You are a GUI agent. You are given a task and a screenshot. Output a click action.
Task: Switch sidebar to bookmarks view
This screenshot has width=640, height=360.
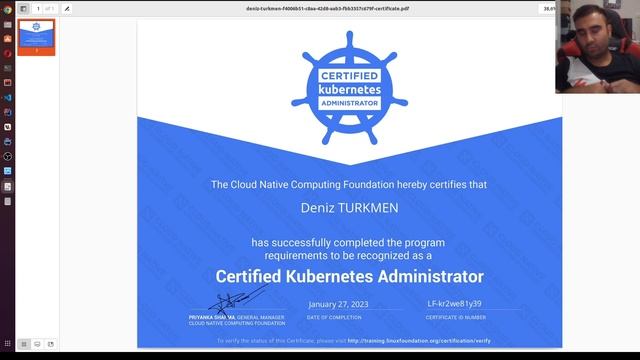pyautogui.click(x=51, y=344)
